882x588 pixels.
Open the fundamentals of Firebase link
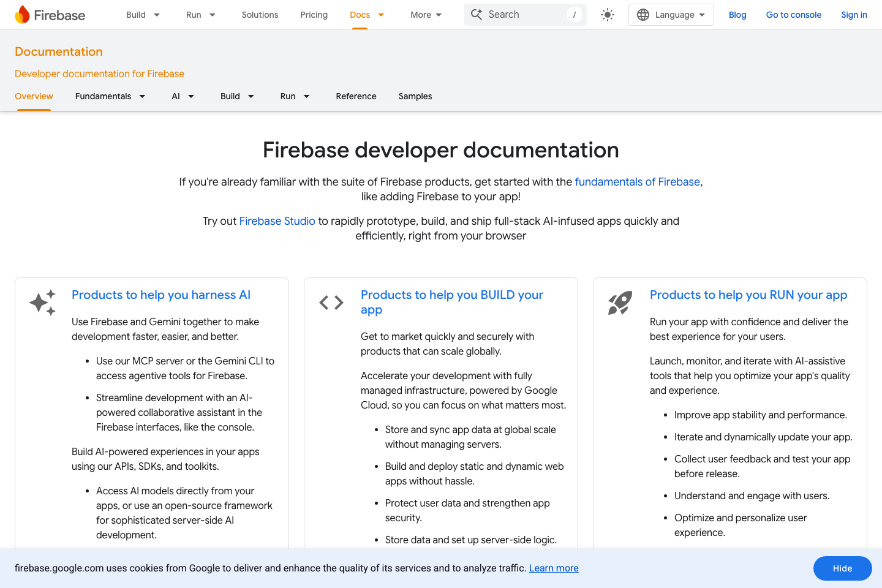pos(637,182)
